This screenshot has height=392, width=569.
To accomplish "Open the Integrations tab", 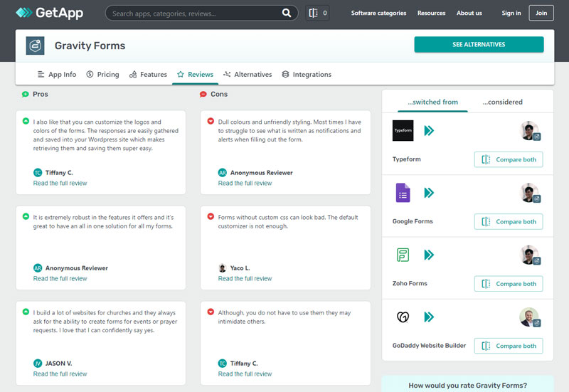I will pos(307,74).
